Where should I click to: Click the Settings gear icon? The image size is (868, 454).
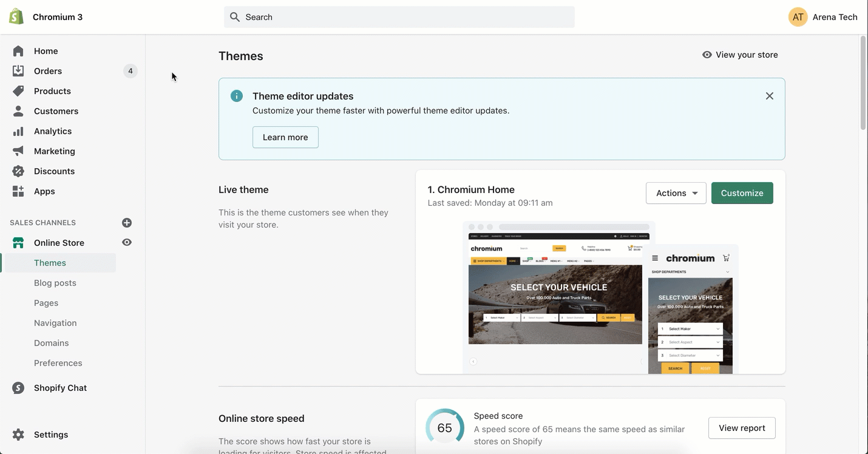(x=18, y=435)
